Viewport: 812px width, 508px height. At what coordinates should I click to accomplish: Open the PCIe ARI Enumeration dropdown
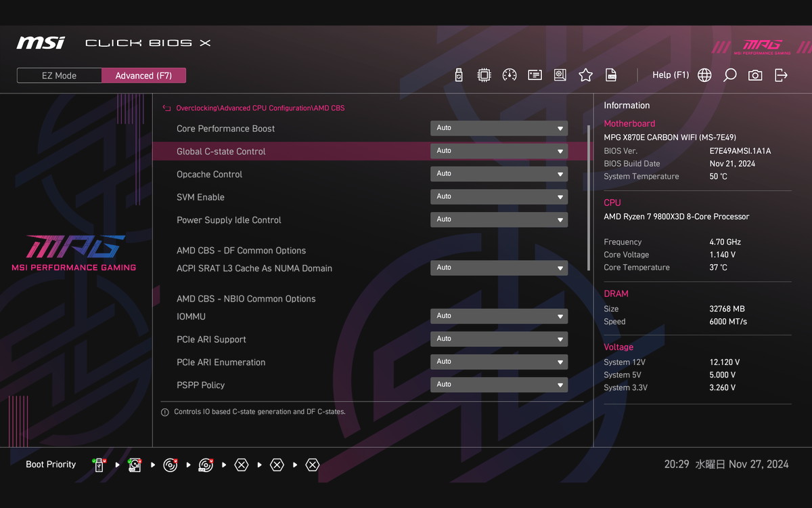(499, 362)
